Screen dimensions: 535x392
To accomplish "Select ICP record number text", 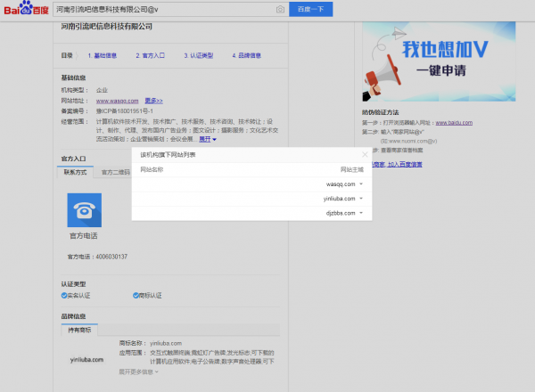I will point(125,111).
